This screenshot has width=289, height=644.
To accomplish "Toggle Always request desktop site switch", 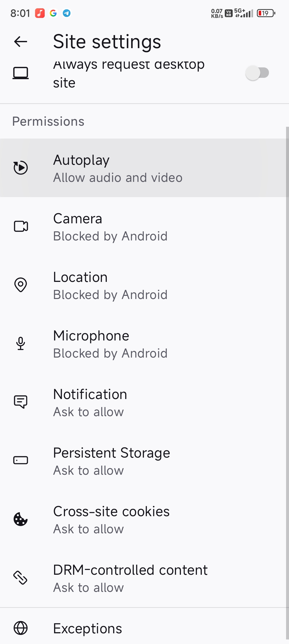I will 257,73.
